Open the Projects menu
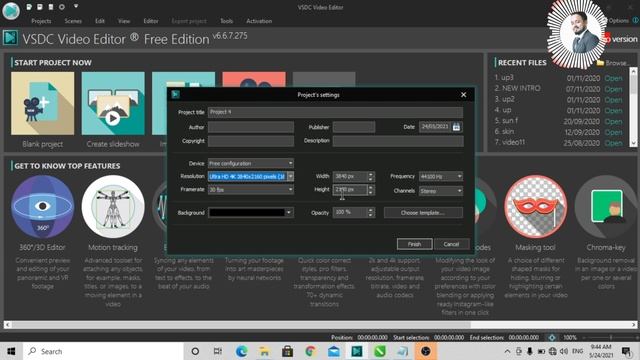This screenshot has height=360, width=640. [41, 21]
